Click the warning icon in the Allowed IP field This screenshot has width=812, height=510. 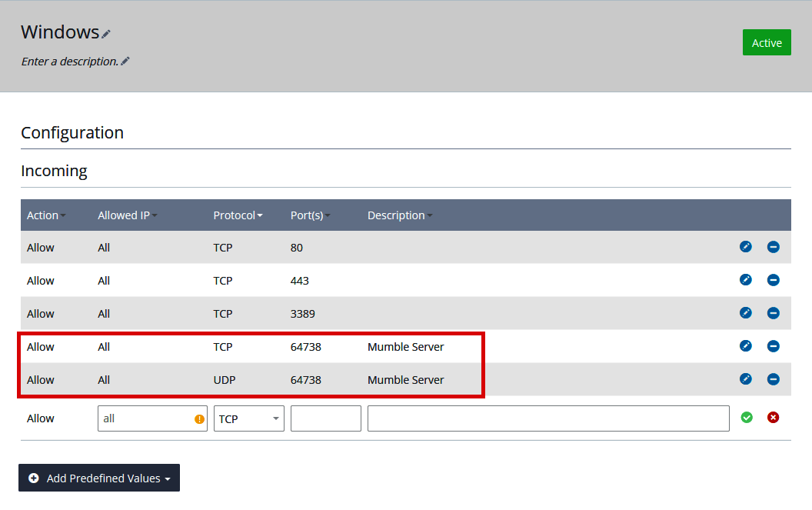tap(198, 418)
